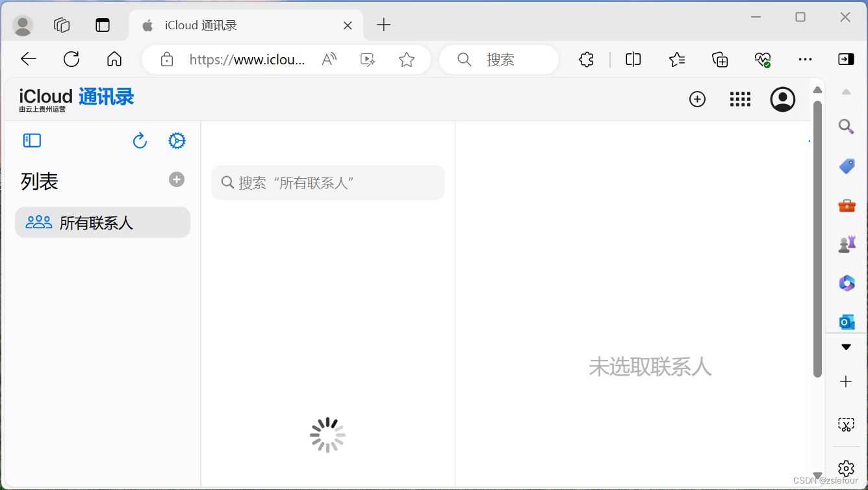Viewport: 868px width, 490px height.
Task: Toggle the iCloud Contacts sidebar panel icon
Action: click(x=32, y=140)
